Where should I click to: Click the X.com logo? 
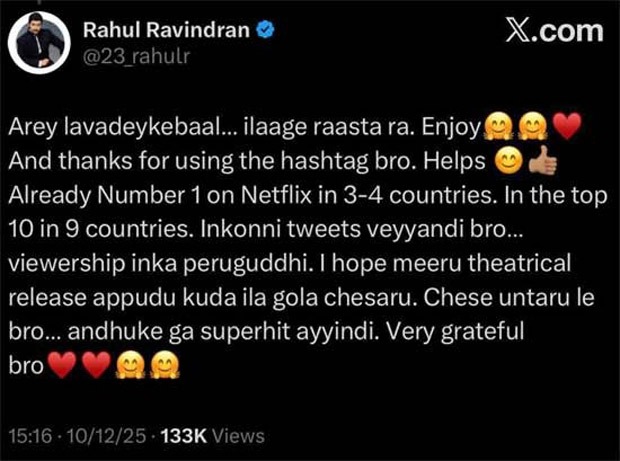click(554, 31)
